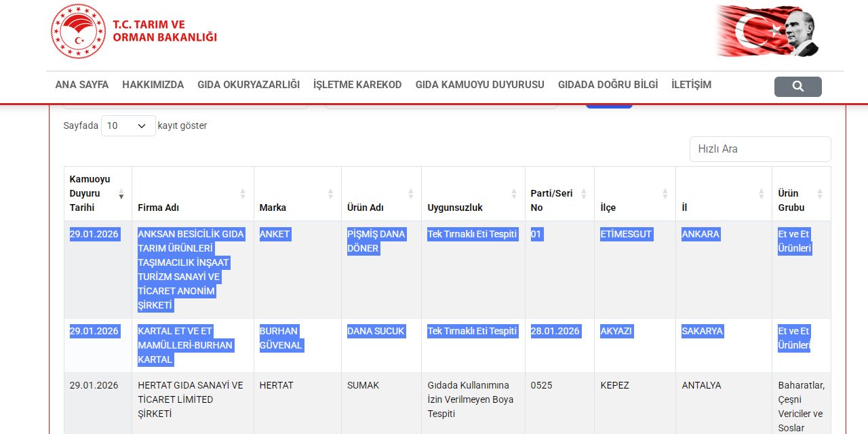868x434 pixels.
Task: Sort table by Parti/Seri No column
Action: coord(583,194)
